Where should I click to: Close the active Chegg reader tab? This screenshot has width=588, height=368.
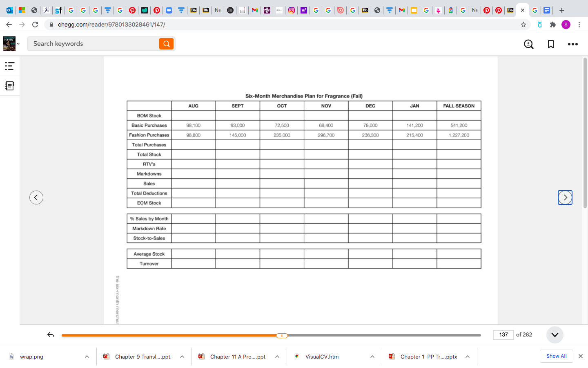(x=523, y=10)
